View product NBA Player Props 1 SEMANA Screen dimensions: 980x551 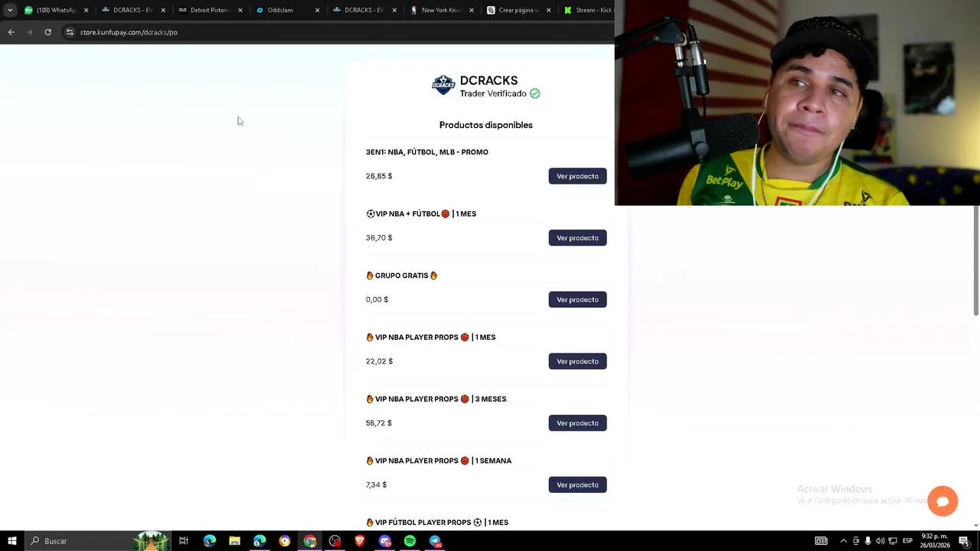577,485
